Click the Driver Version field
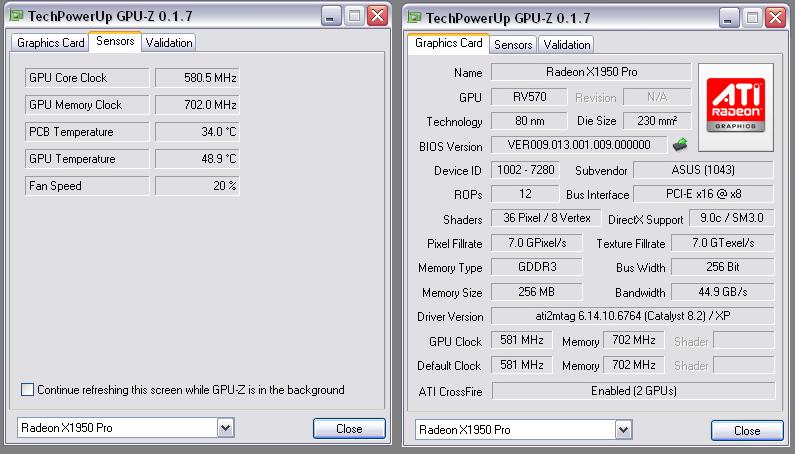 coord(633,316)
